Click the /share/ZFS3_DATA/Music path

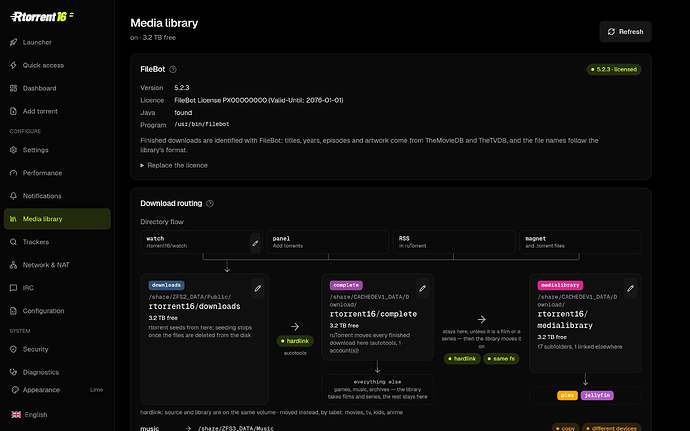[235, 428]
